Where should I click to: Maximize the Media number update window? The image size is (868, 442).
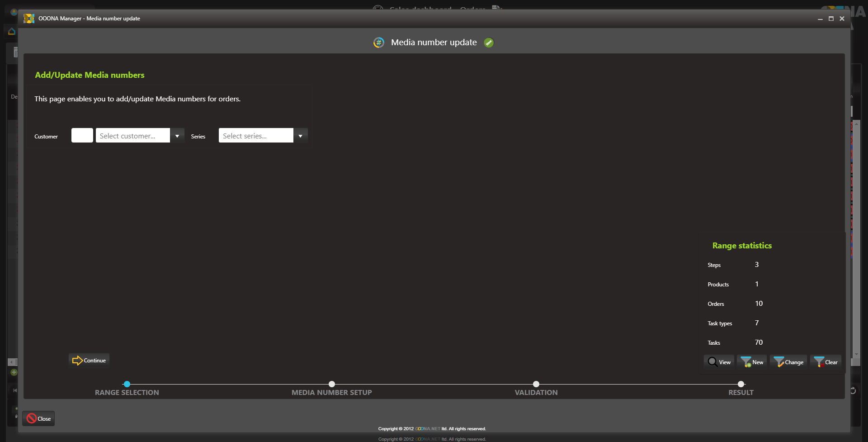pos(831,19)
